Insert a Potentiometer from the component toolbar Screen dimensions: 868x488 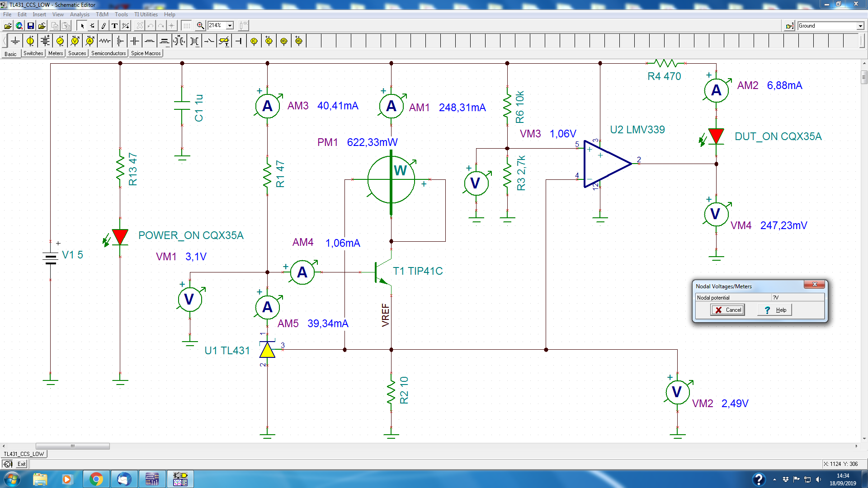coord(120,41)
